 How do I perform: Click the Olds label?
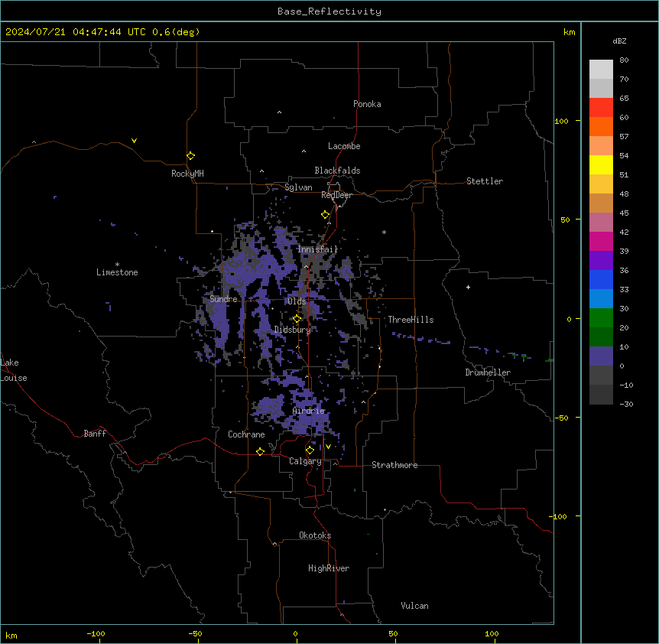(x=297, y=301)
